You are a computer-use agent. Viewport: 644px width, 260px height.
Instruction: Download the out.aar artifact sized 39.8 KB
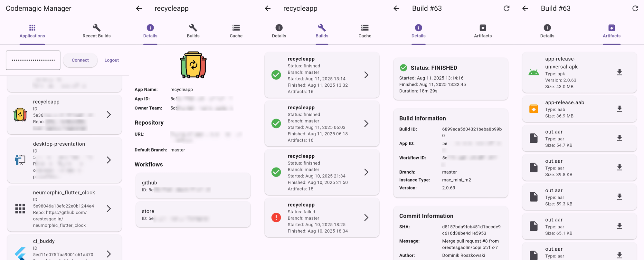(620, 168)
